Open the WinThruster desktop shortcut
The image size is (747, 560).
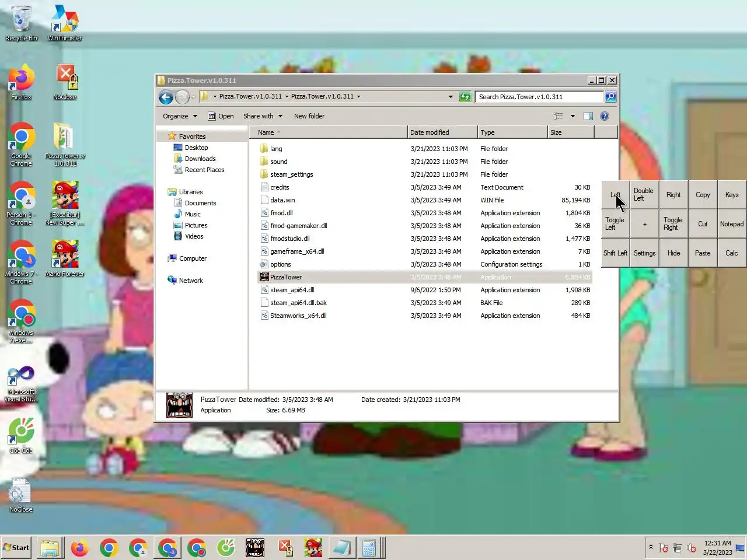pos(65,23)
